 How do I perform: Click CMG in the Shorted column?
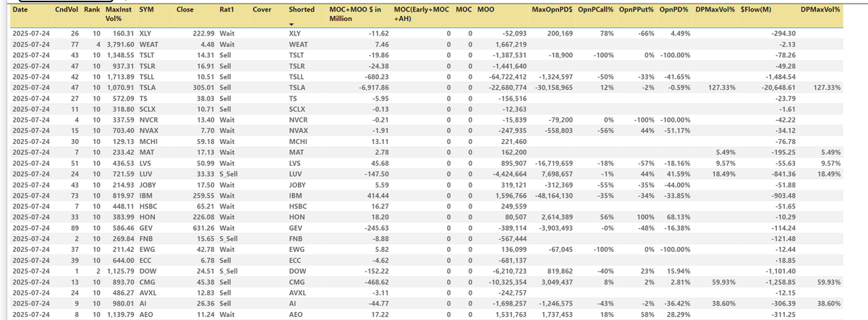tap(296, 282)
